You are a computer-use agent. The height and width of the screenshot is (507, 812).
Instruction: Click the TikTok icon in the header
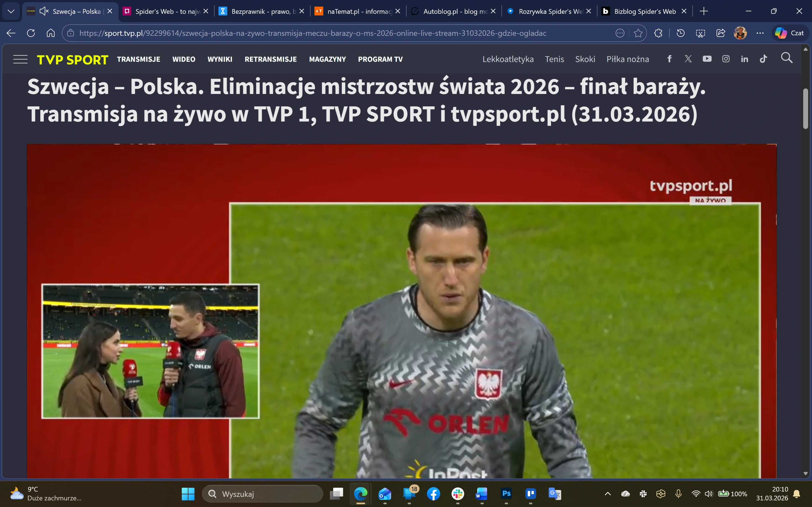coord(764,59)
